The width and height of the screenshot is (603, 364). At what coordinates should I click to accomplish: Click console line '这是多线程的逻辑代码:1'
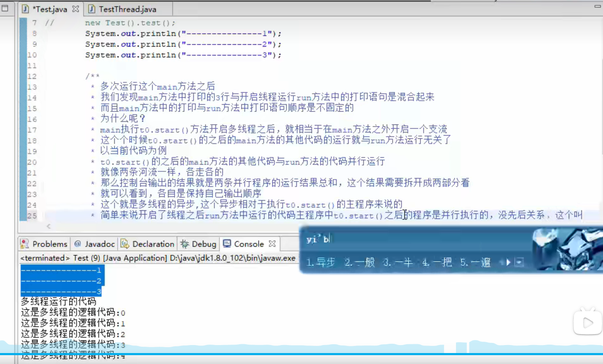click(x=73, y=324)
